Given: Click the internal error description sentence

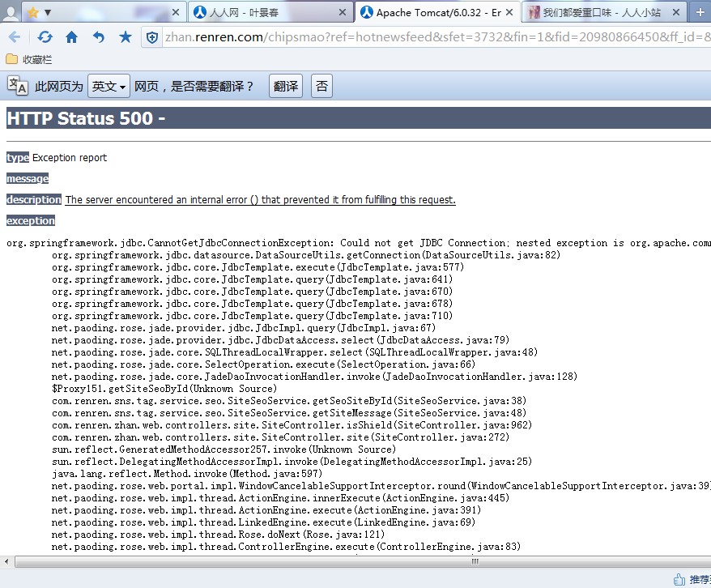Looking at the screenshot, I should click(x=260, y=200).
